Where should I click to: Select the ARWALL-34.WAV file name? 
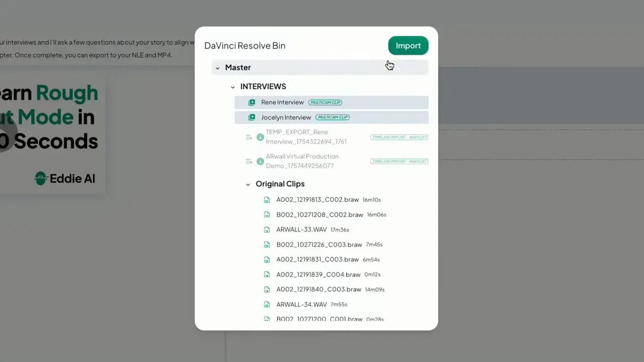301,305
